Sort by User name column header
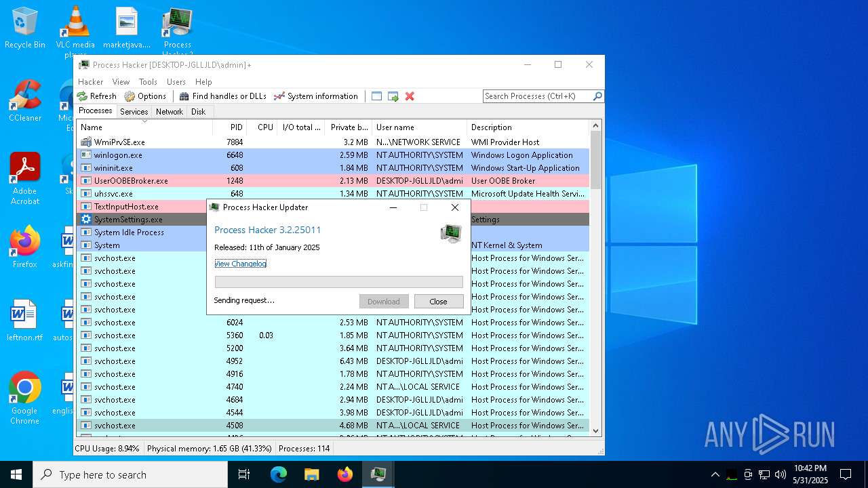 point(420,127)
